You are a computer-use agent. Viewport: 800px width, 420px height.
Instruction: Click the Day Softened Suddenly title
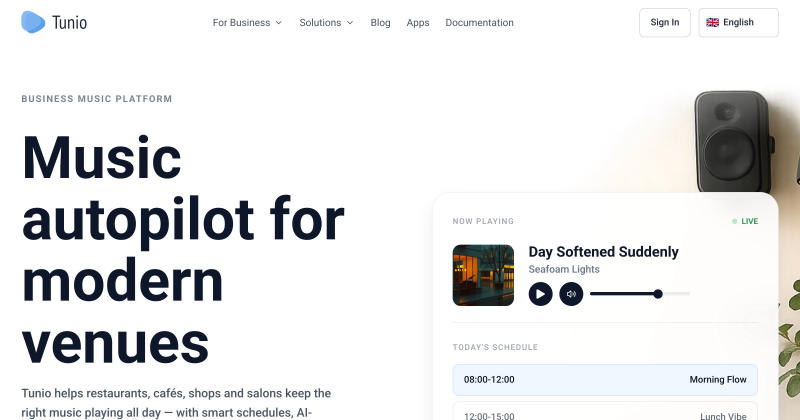point(604,252)
